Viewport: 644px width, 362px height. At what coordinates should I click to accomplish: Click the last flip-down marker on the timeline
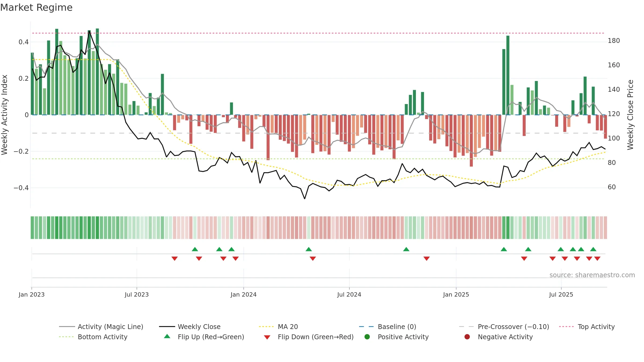coord(597,258)
